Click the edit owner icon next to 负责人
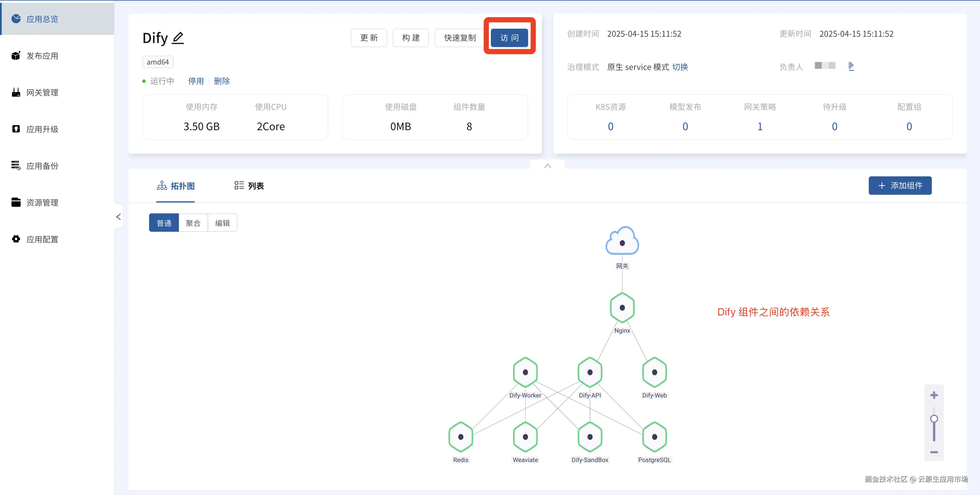Viewport: 980px width, 495px height. point(851,66)
